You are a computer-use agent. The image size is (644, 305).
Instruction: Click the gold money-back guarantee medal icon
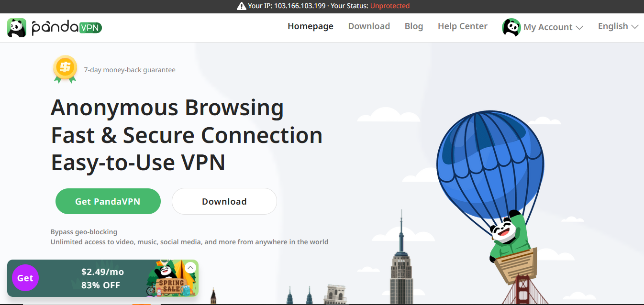(65, 69)
